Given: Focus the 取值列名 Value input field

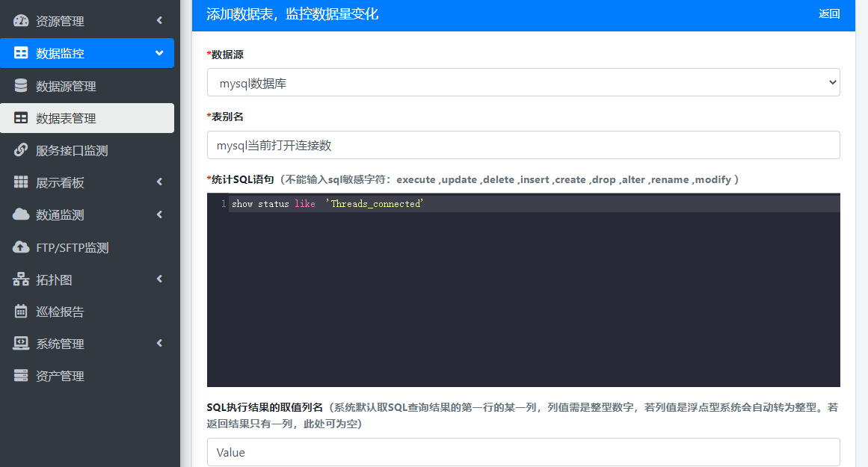Looking at the screenshot, I should pyautogui.click(x=523, y=452).
